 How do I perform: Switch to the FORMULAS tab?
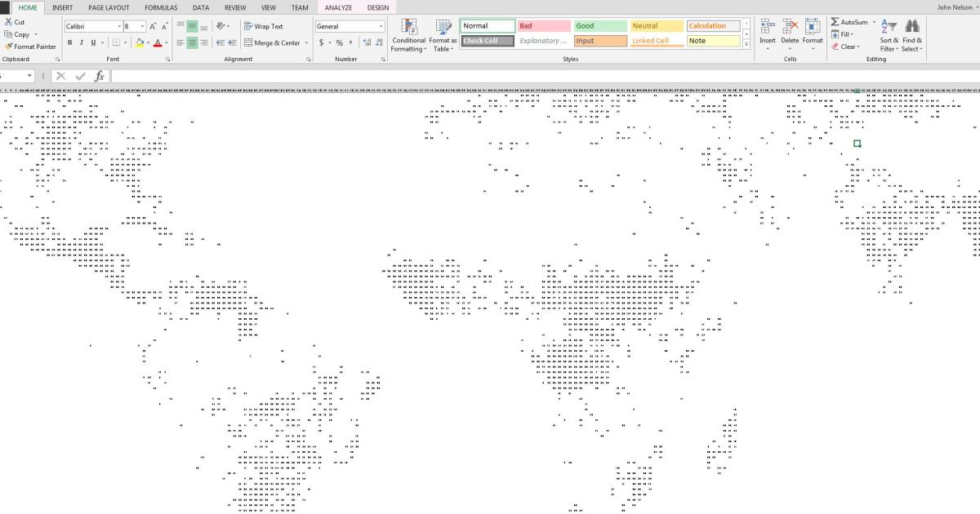161,7
